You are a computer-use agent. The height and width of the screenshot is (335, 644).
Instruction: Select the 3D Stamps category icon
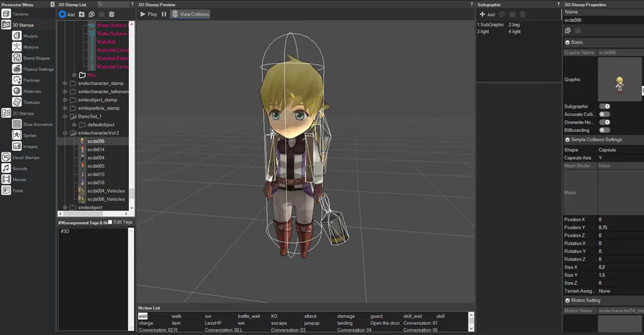coord(6,25)
